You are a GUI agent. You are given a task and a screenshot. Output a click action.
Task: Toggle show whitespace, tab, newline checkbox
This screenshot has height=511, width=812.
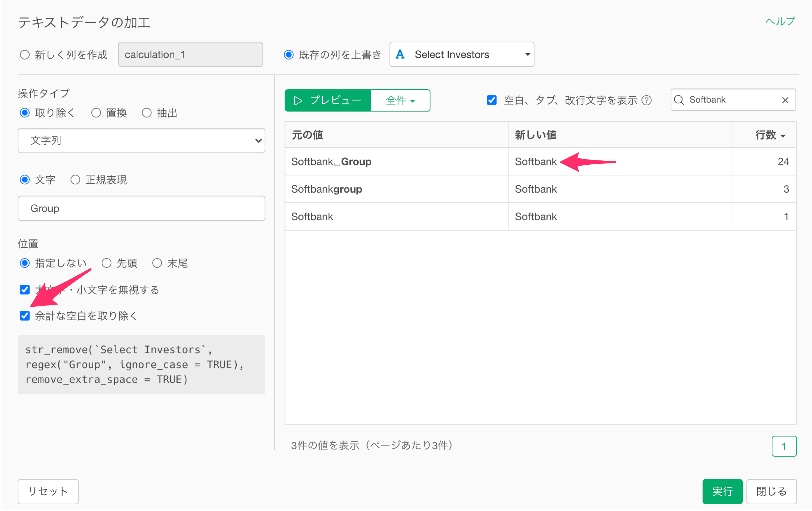coord(492,100)
